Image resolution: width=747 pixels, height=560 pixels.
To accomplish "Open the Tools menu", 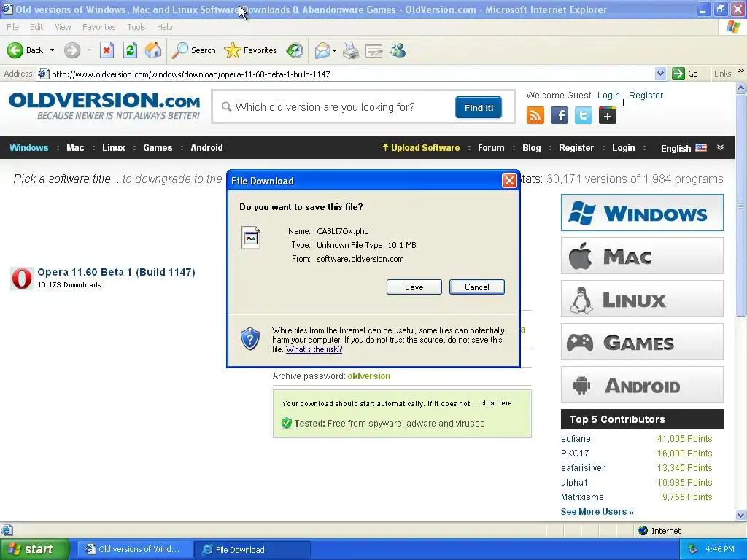I will pos(136,27).
